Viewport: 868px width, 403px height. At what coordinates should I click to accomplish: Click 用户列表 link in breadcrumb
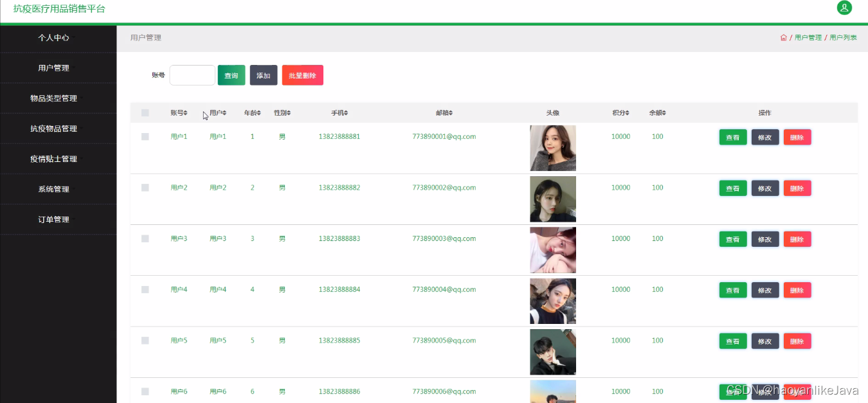pos(843,38)
